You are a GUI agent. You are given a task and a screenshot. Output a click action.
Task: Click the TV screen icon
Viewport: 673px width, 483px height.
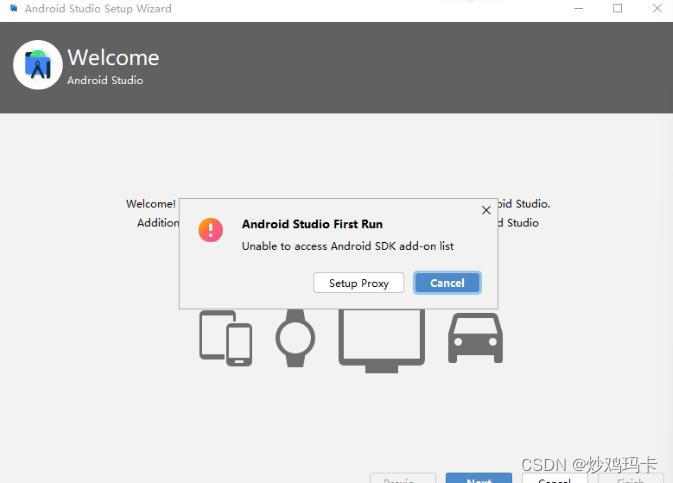(382, 340)
